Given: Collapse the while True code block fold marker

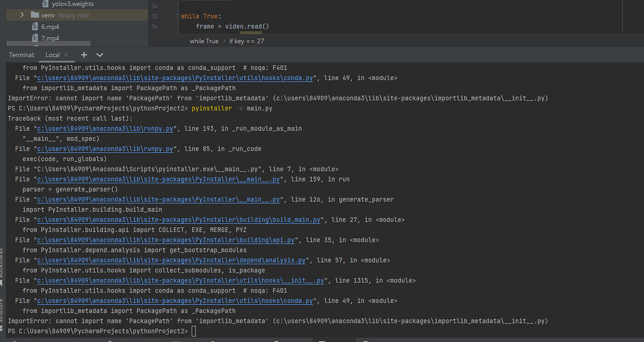Looking at the screenshot, I should pyautogui.click(x=178, y=16).
